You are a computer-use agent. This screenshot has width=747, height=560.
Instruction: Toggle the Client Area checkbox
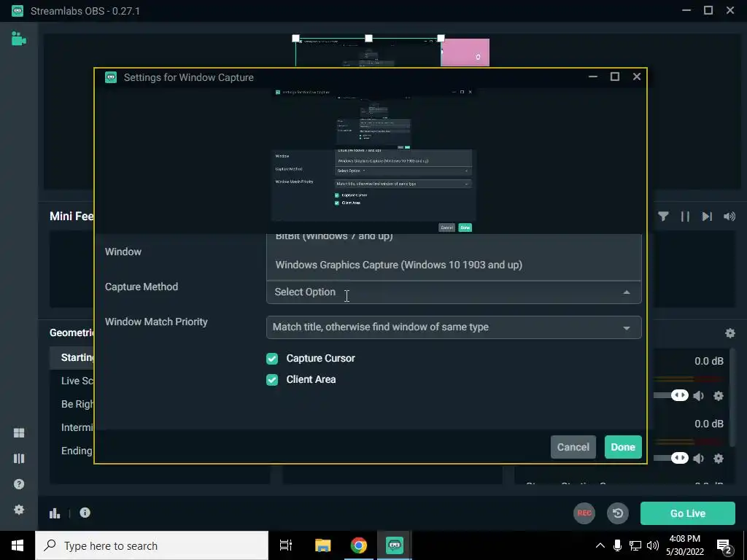[272, 379]
